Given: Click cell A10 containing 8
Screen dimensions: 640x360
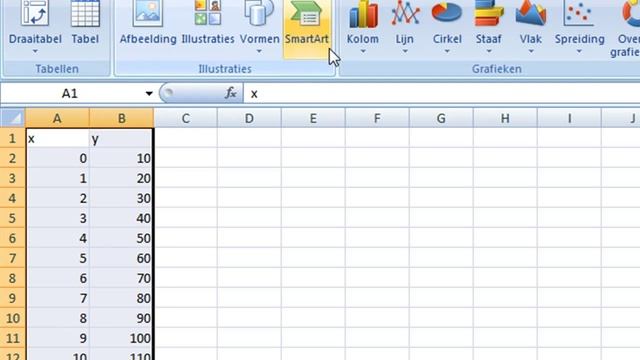Looking at the screenshot, I should [x=58, y=318].
